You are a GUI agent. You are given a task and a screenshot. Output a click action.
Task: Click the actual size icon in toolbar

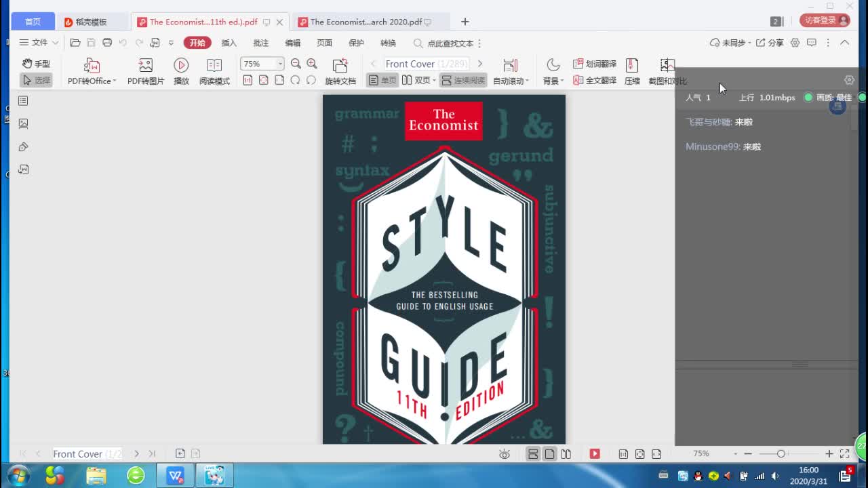[248, 80]
